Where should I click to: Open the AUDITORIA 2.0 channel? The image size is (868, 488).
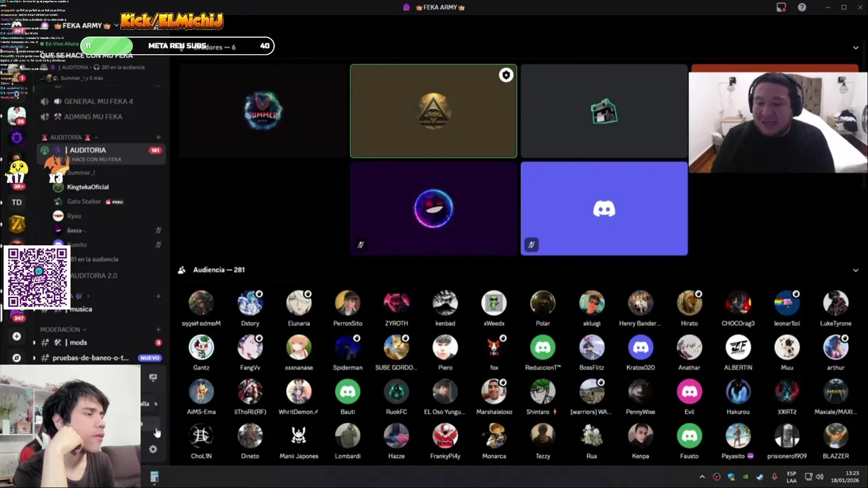pyautogui.click(x=93, y=276)
